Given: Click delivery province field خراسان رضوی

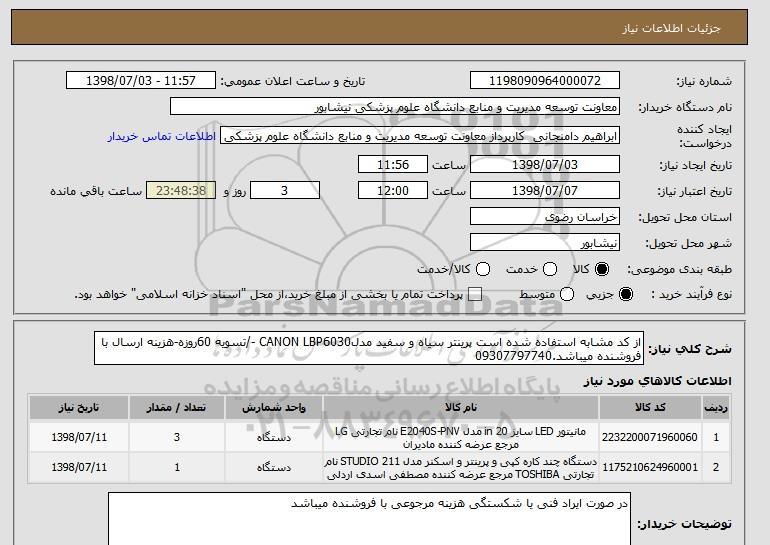Looking at the screenshot, I should [x=545, y=217].
